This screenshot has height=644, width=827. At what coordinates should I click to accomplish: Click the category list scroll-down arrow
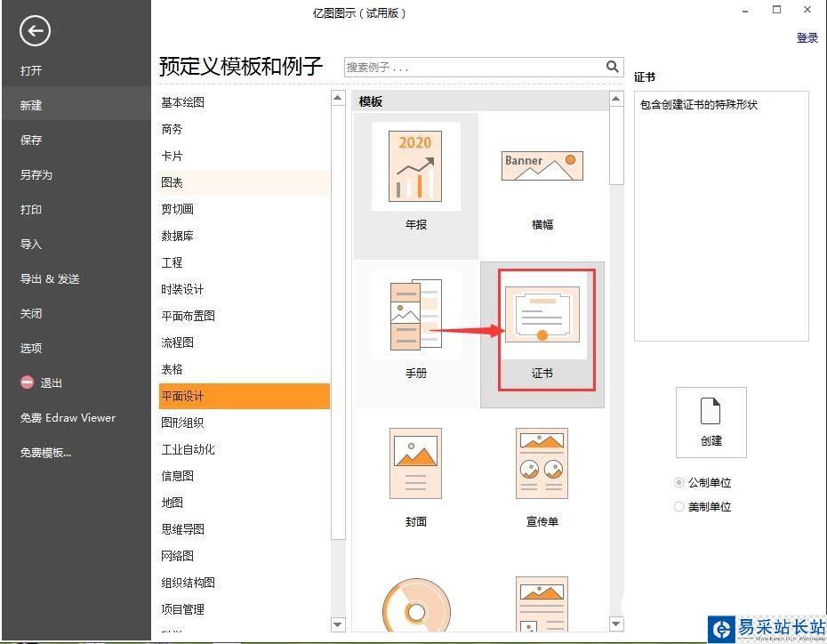coord(338,624)
